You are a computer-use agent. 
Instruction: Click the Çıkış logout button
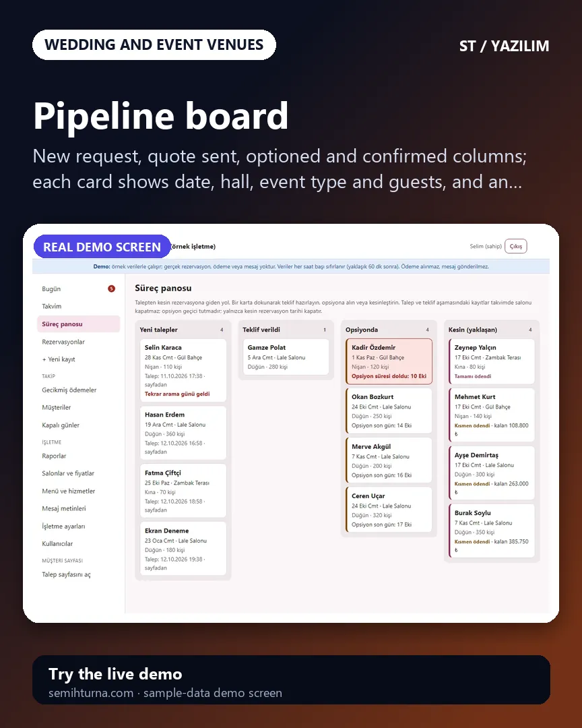pos(515,247)
